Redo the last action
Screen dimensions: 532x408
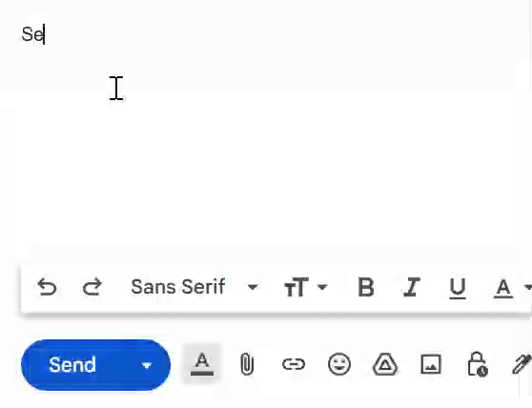click(x=92, y=287)
